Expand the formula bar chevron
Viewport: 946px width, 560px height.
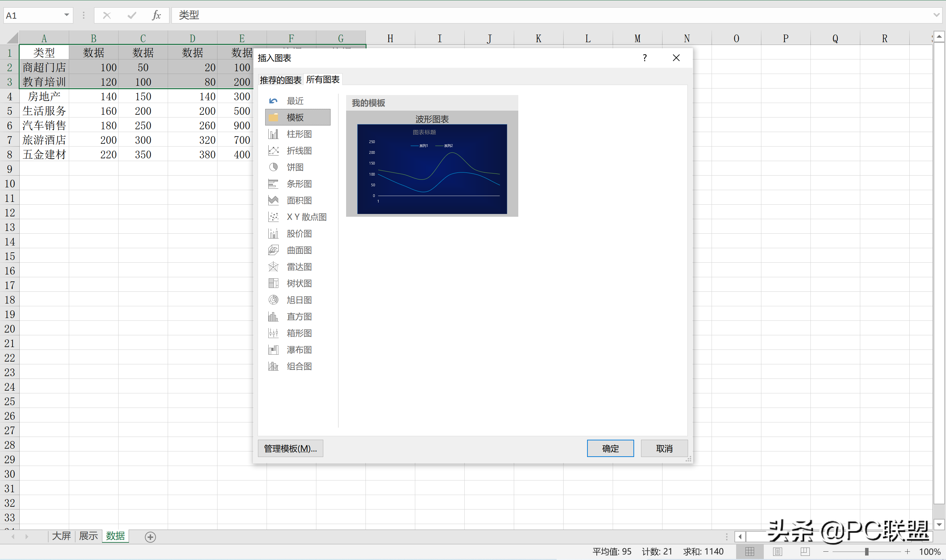click(x=937, y=16)
